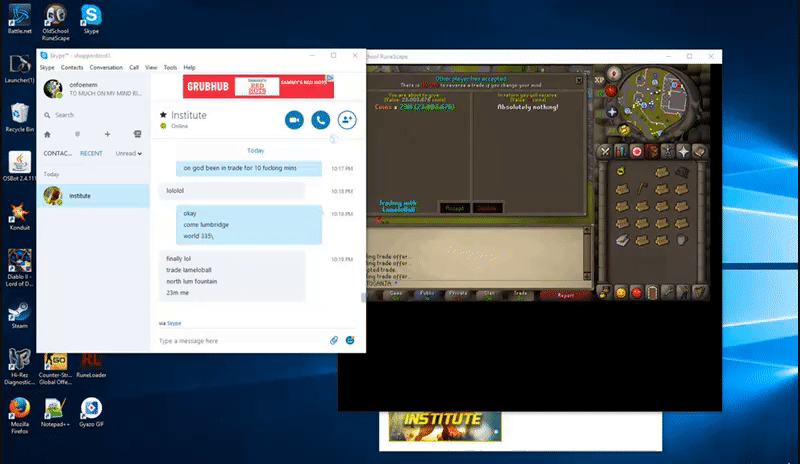Start a voice call with Institute
Image resolution: width=800 pixels, height=464 pixels.
point(320,120)
